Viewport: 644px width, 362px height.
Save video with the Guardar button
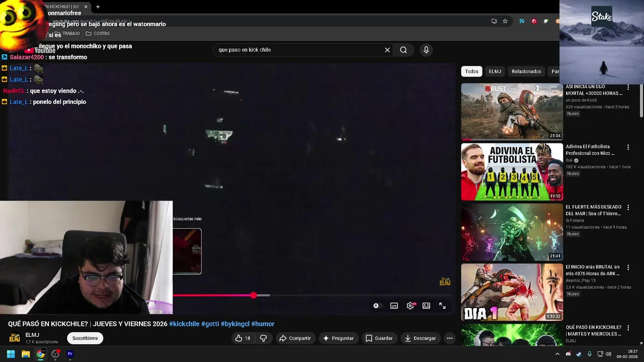point(379,338)
